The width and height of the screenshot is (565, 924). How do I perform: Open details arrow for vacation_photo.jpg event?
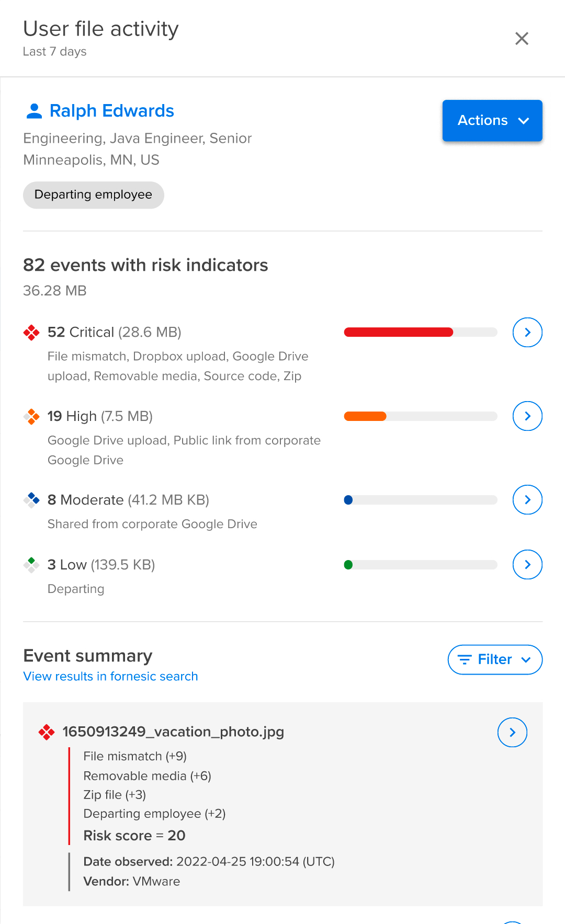(x=512, y=732)
